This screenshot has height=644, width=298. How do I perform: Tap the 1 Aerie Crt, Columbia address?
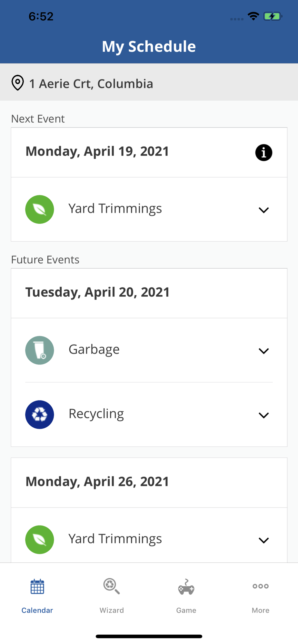91,84
